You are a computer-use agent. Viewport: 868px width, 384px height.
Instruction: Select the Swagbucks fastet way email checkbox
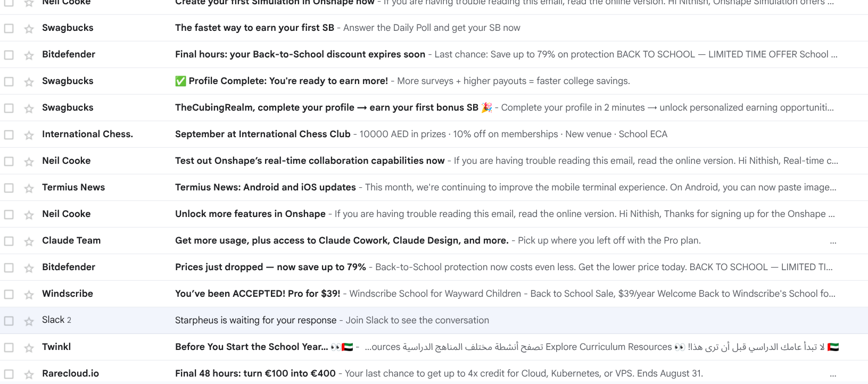click(x=9, y=28)
